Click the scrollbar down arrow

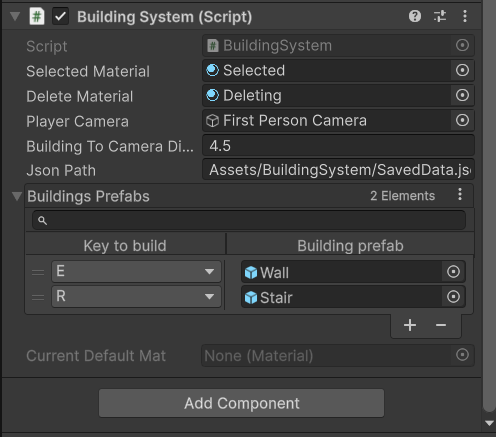(x=489, y=423)
